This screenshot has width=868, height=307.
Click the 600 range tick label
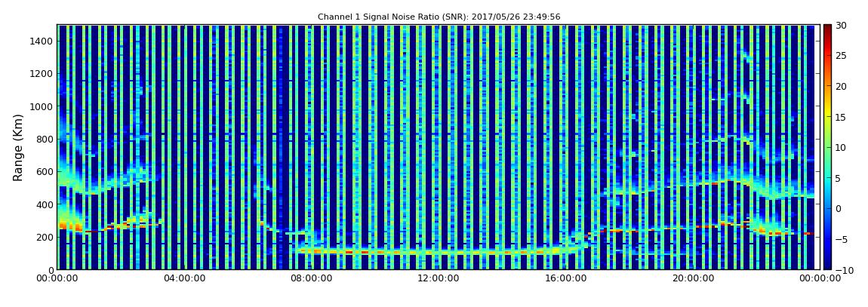pyautogui.click(x=45, y=171)
